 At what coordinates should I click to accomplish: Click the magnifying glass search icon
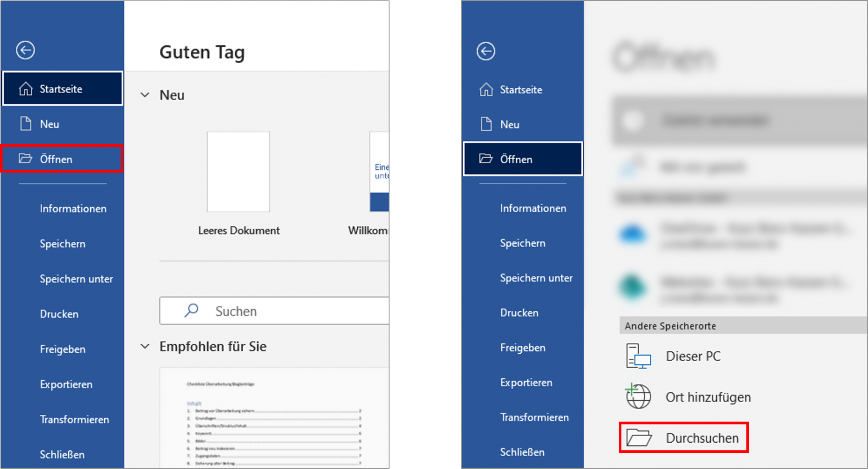(x=191, y=310)
